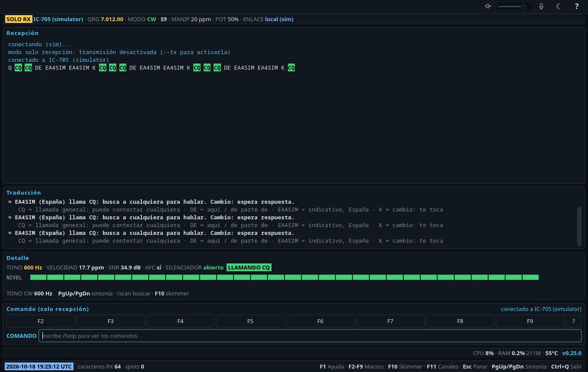The height and width of the screenshot is (372, 588).
Task: Click the F2 macro button
Action: coord(41,321)
